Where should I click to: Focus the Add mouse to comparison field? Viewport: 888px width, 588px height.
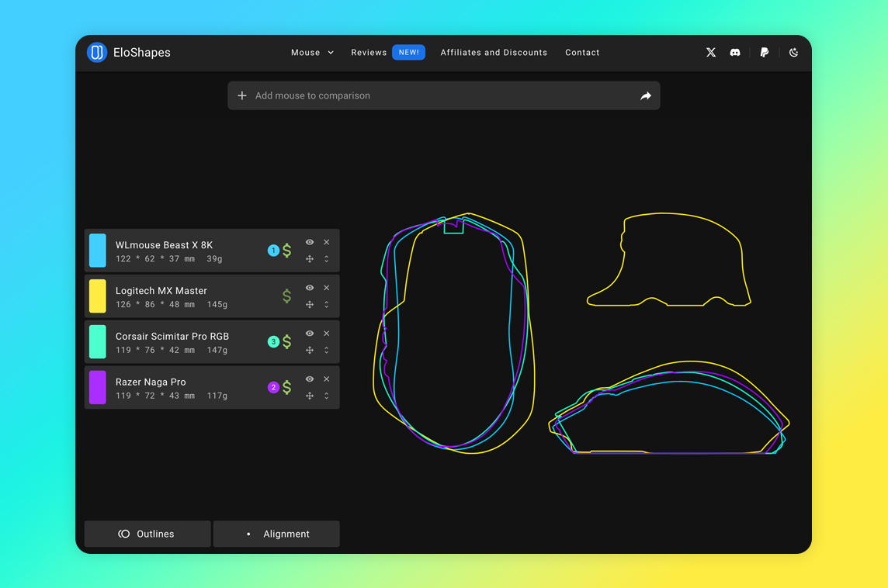point(443,95)
